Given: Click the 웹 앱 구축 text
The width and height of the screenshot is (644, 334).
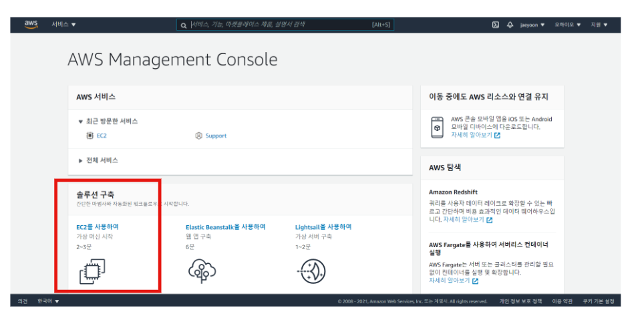Looking at the screenshot, I should 198,236.
